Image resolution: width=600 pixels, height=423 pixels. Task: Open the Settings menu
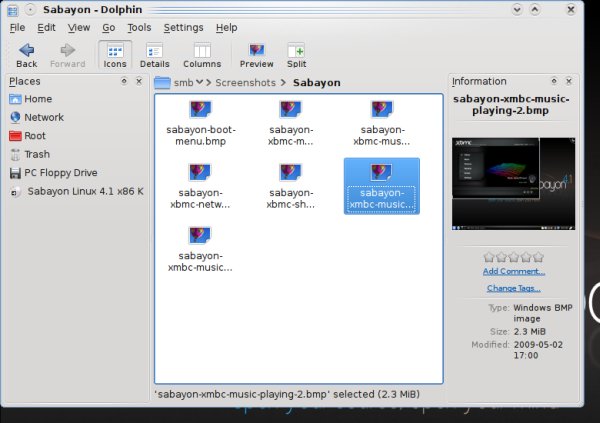[x=183, y=28]
